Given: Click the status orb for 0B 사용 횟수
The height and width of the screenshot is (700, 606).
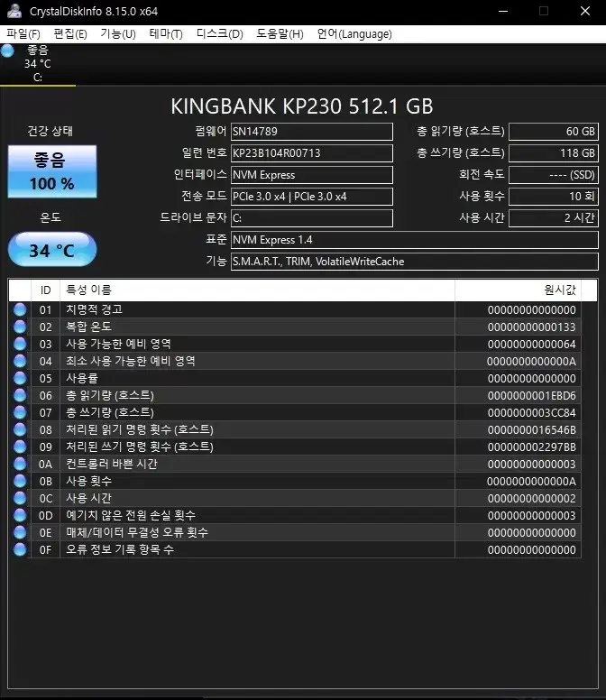Looking at the screenshot, I should (x=20, y=481).
